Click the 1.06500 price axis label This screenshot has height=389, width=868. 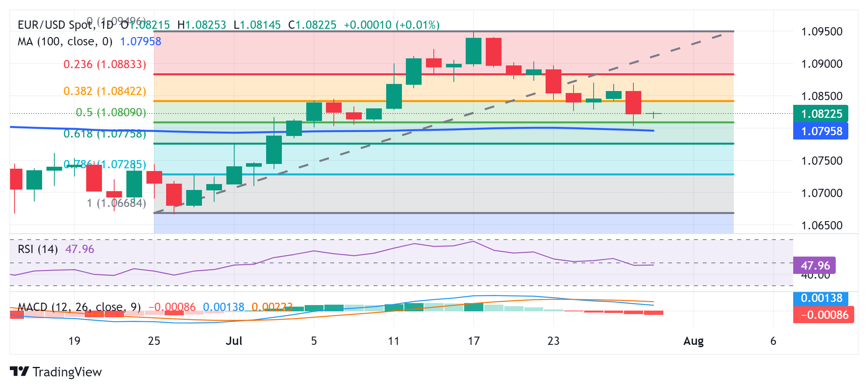click(822, 225)
